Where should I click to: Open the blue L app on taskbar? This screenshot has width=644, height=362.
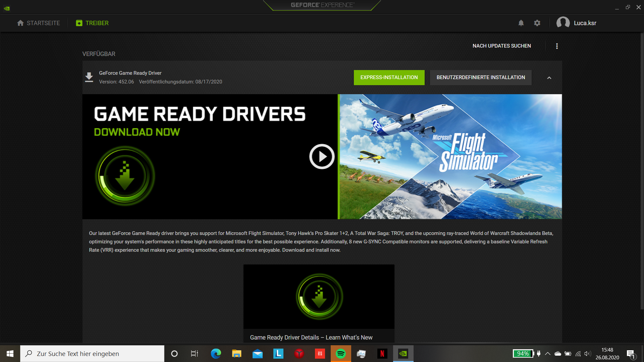click(x=278, y=354)
